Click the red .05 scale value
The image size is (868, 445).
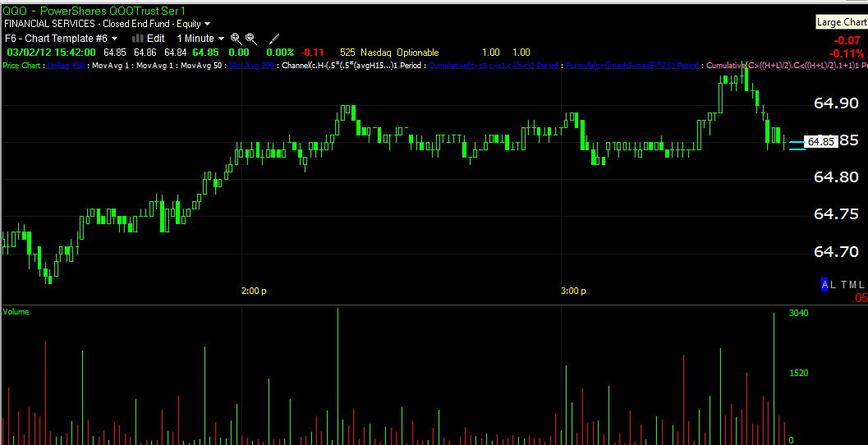[861, 298]
